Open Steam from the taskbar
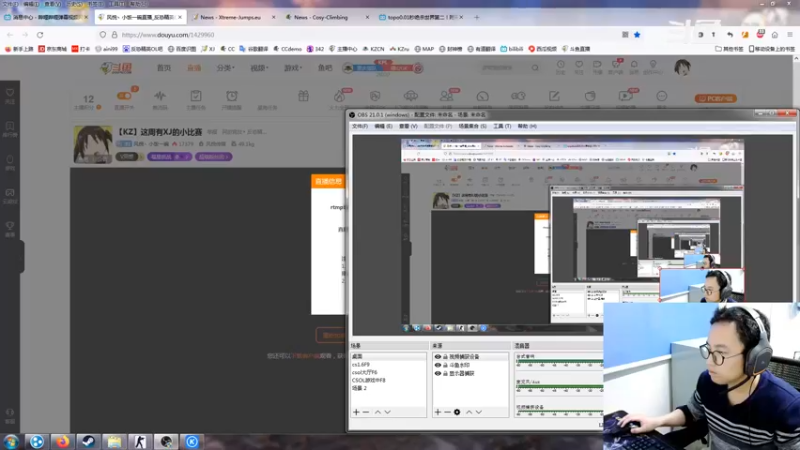 tap(88, 441)
